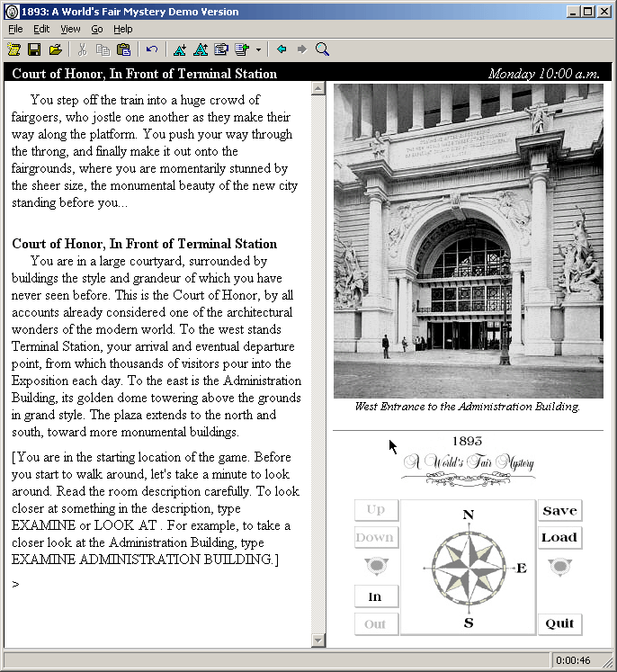Click the 0:00:46 timer in status bar
The height and width of the screenshot is (672, 617).
click(573, 660)
